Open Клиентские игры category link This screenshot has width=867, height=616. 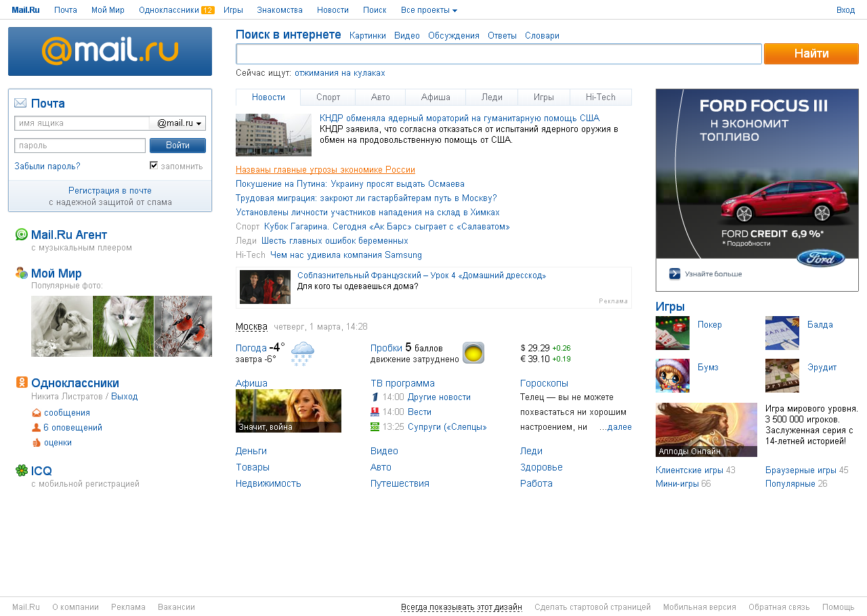(x=690, y=470)
